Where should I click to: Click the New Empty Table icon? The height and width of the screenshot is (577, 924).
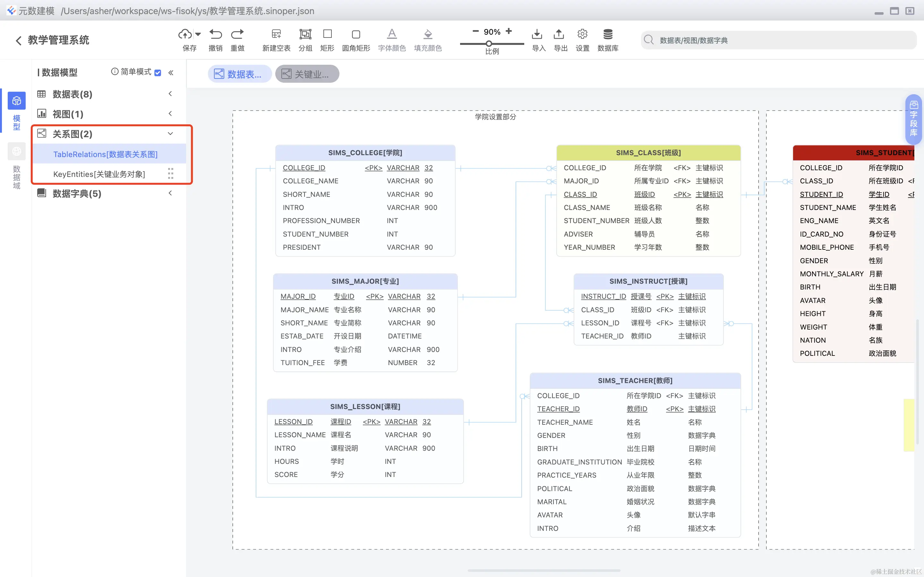pos(276,34)
